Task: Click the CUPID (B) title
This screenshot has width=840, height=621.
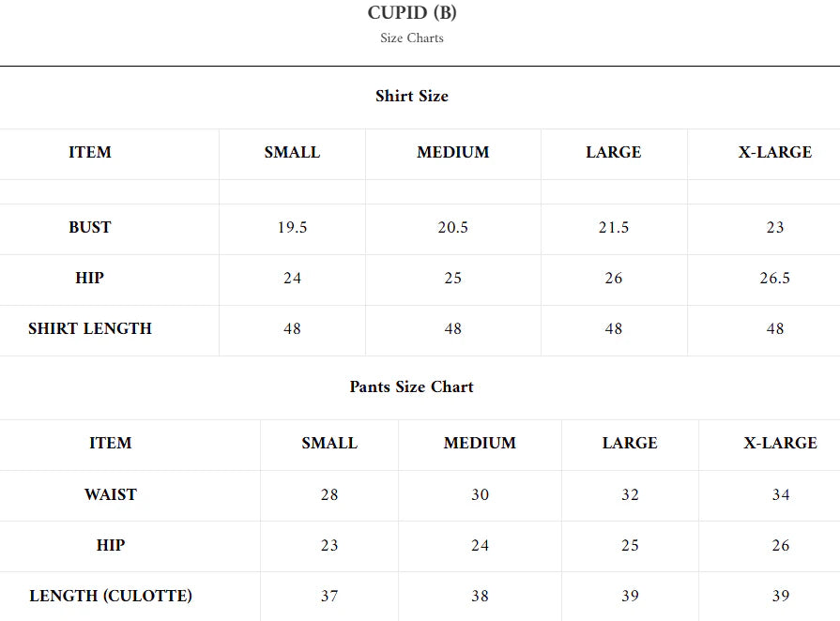Action: pyautogui.click(x=412, y=13)
